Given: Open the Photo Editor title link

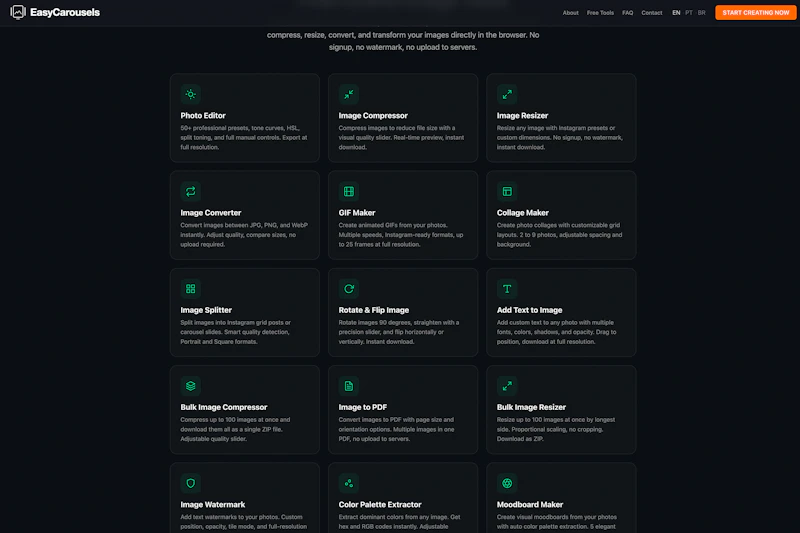Looking at the screenshot, I should (x=203, y=116).
